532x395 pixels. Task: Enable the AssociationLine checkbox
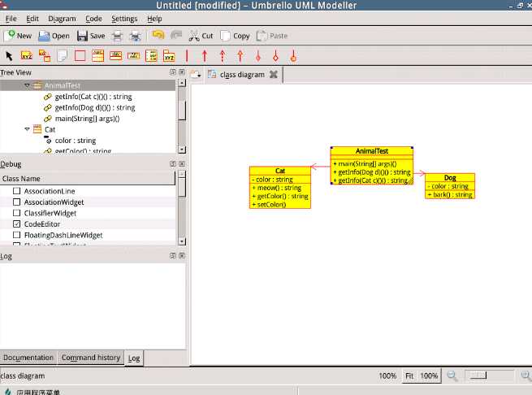pos(16,191)
